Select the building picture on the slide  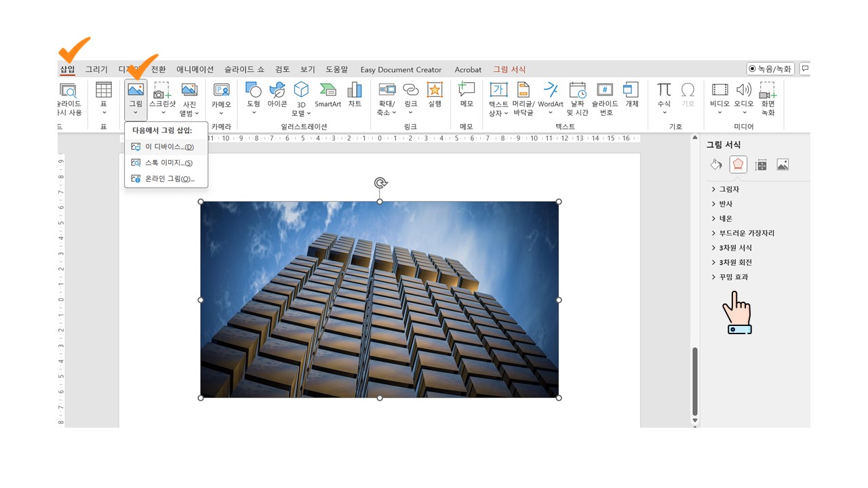click(x=380, y=300)
